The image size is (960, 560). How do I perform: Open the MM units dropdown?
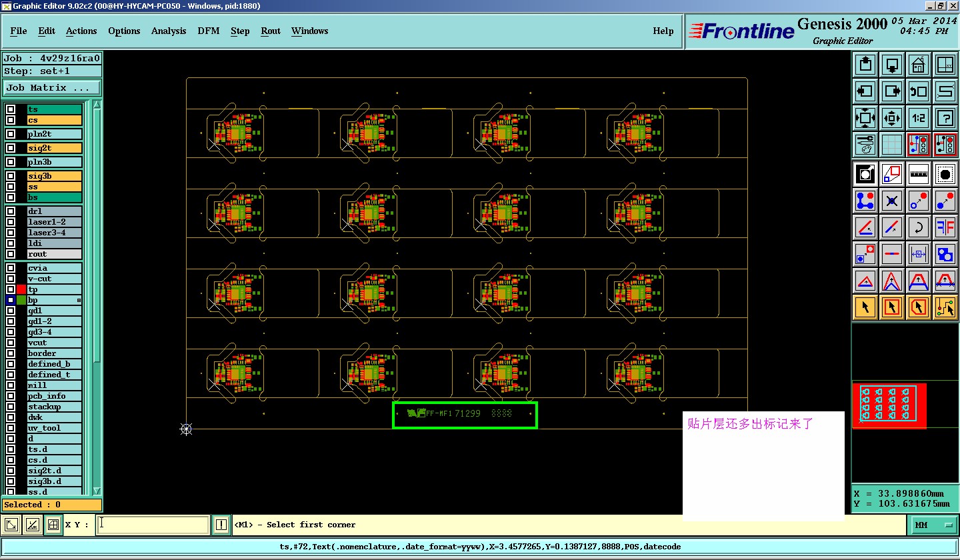point(933,525)
